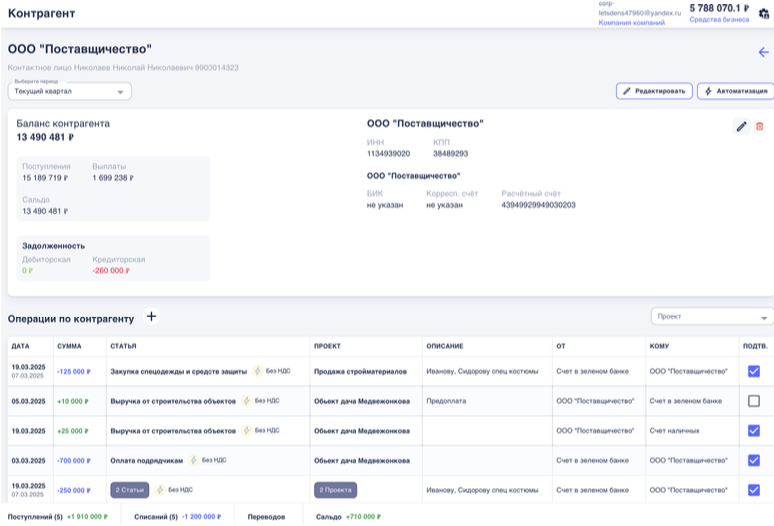Click lightning icon in Оплата подрядчикам row
The height and width of the screenshot is (526, 774).
tap(193, 460)
